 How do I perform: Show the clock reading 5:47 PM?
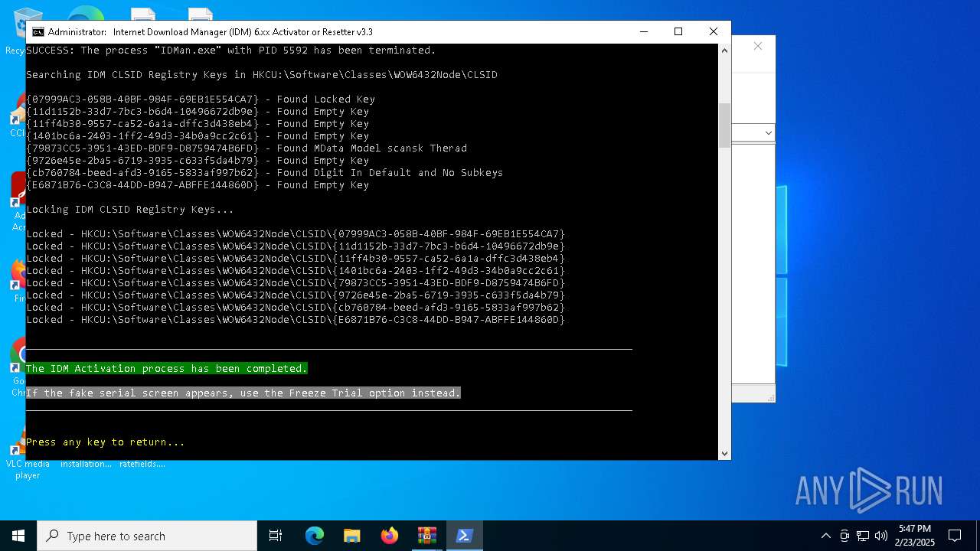click(x=916, y=529)
